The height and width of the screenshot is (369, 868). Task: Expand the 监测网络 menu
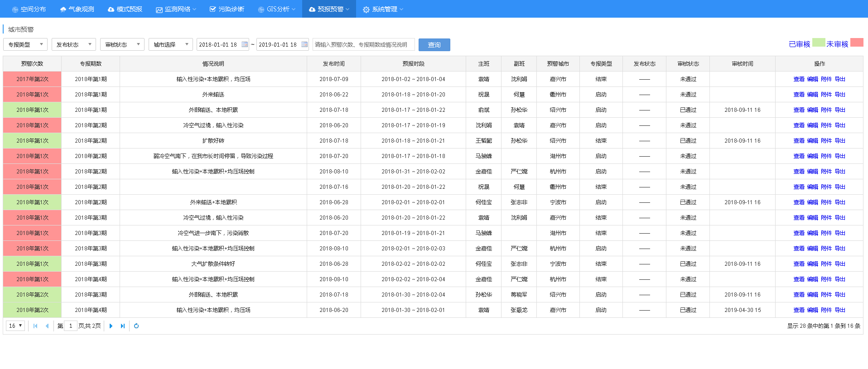pos(176,9)
